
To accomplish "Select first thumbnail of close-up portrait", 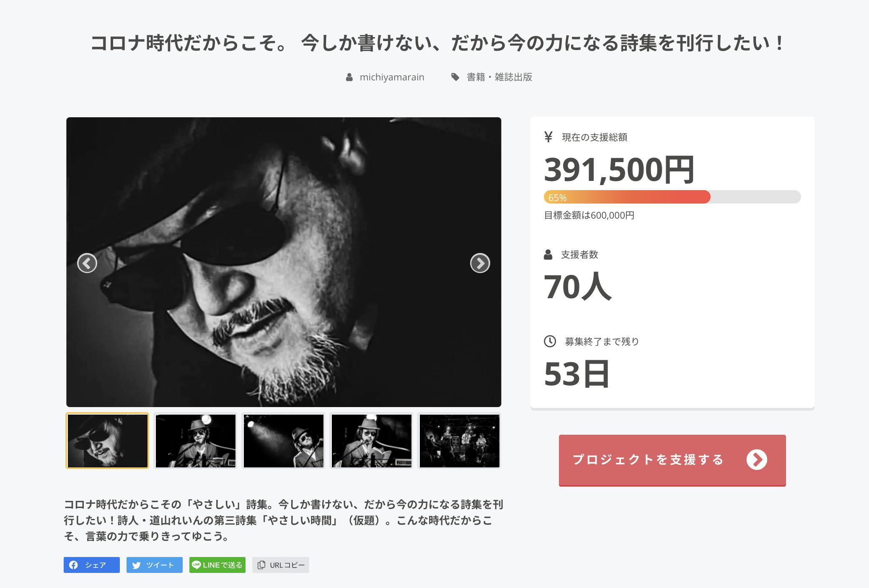I will click(x=107, y=441).
